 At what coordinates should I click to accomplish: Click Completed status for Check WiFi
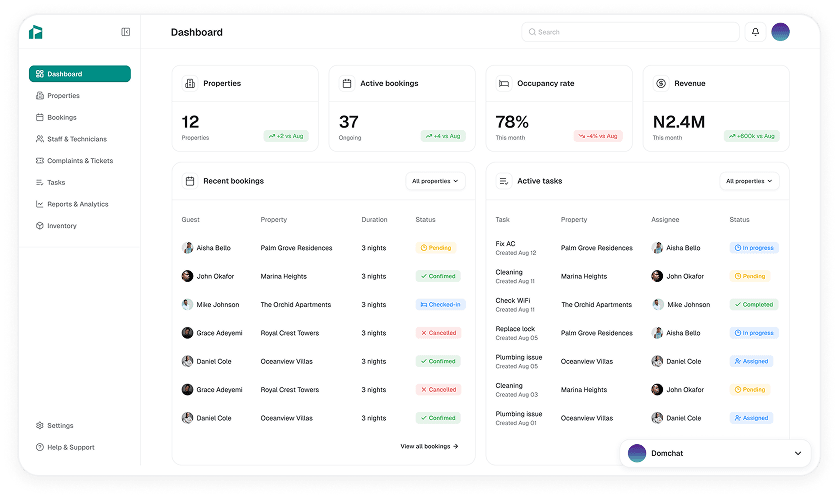(754, 304)
